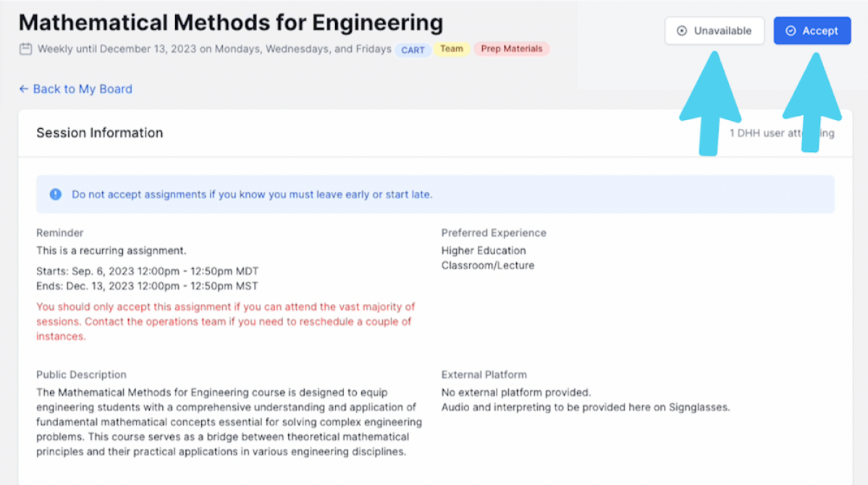Click the course description paragraph
The height and width of the screenshot is (485, 868).
click(x=229, y=422)
